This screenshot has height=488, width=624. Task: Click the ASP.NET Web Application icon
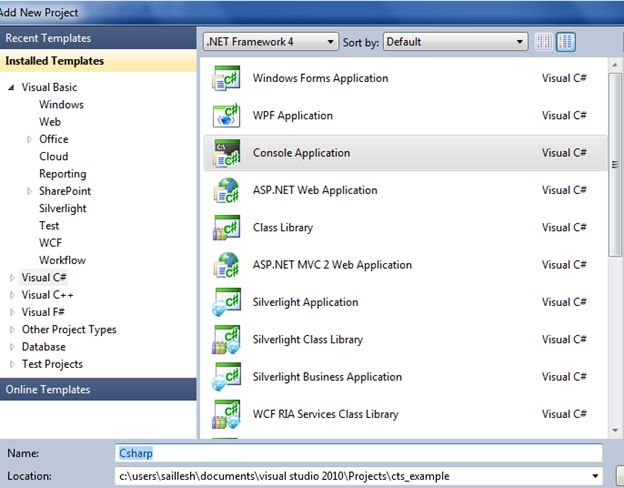coord(226,190)
